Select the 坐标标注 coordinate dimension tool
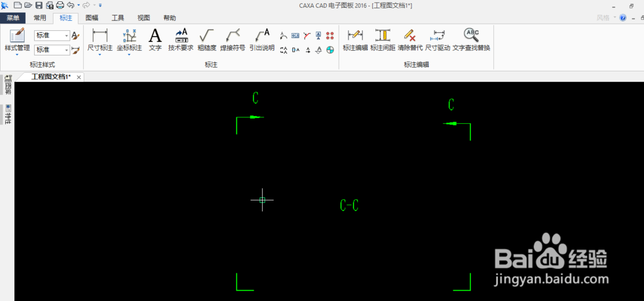The width and height of the screenshot is (644, 301). [129, 40]
